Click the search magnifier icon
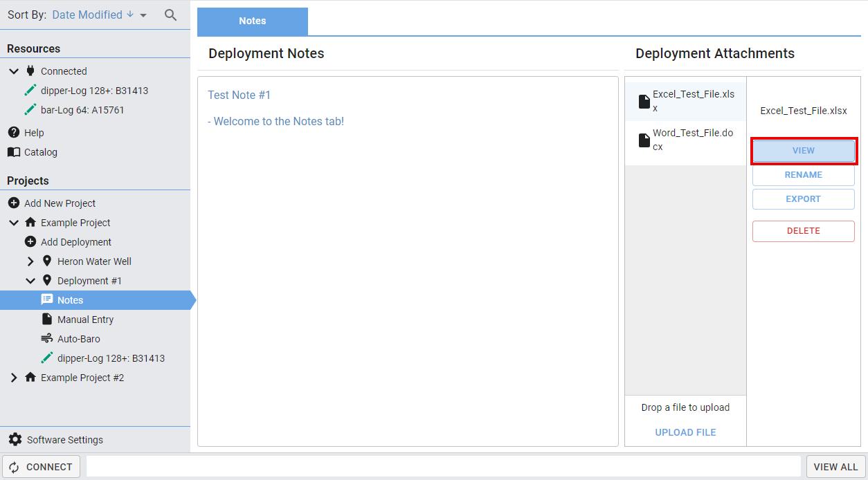The height and width of the screenshot is (480, 868). (170, 15)
